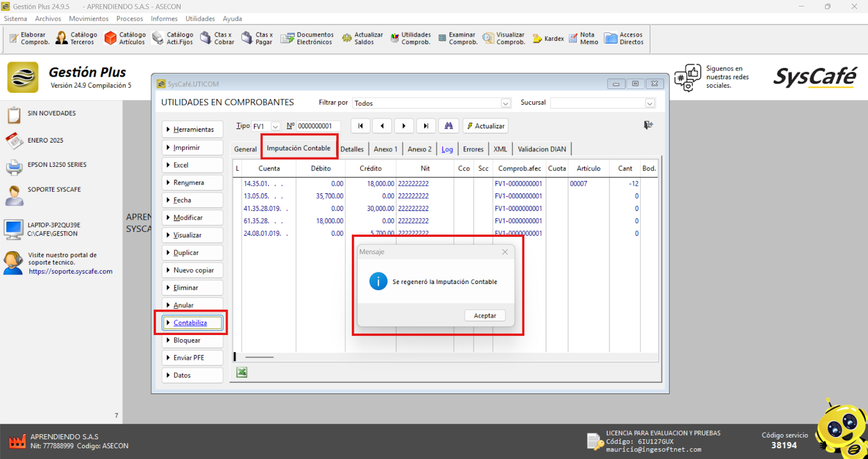Viewport: 868px width, 459px height.
Task: Open Accesos Directos in the toolbar
Action: 624,38
